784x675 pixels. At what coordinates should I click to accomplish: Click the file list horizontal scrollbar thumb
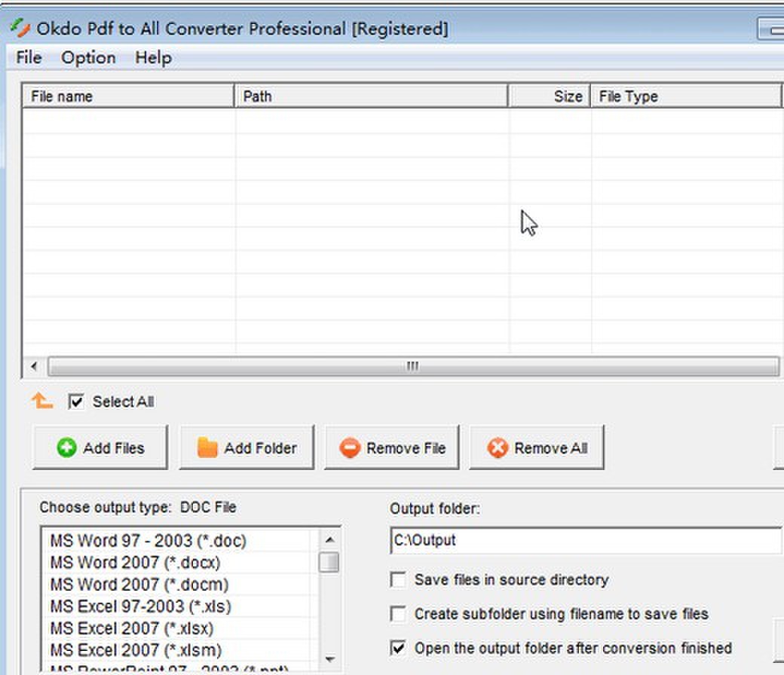click(414, 366)
